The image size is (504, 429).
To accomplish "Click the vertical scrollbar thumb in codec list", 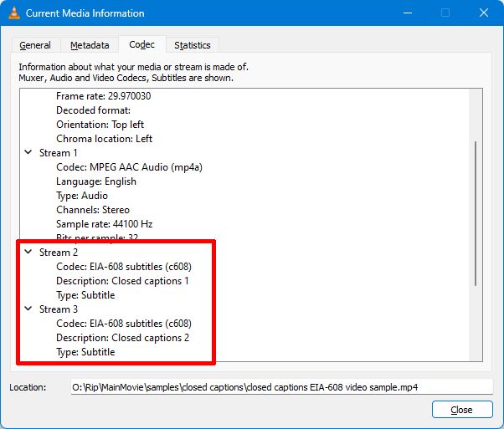I will [x=475, y=213].
